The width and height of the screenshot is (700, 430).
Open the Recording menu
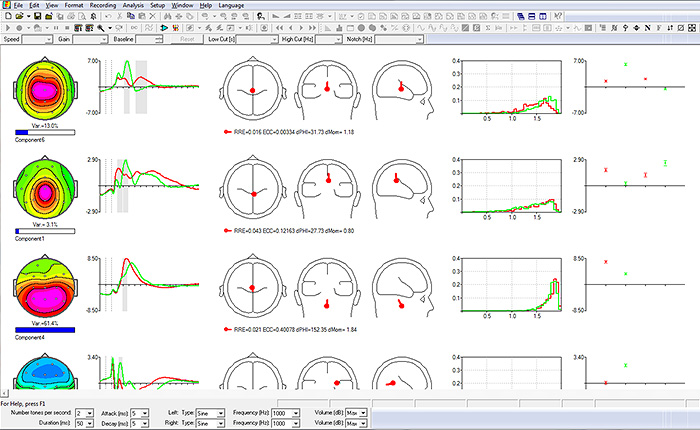point(102,5)
